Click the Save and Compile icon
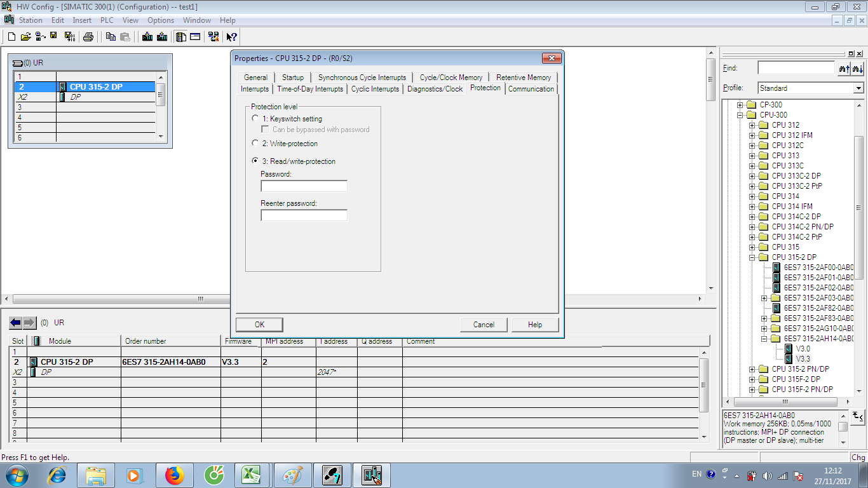 69,37
